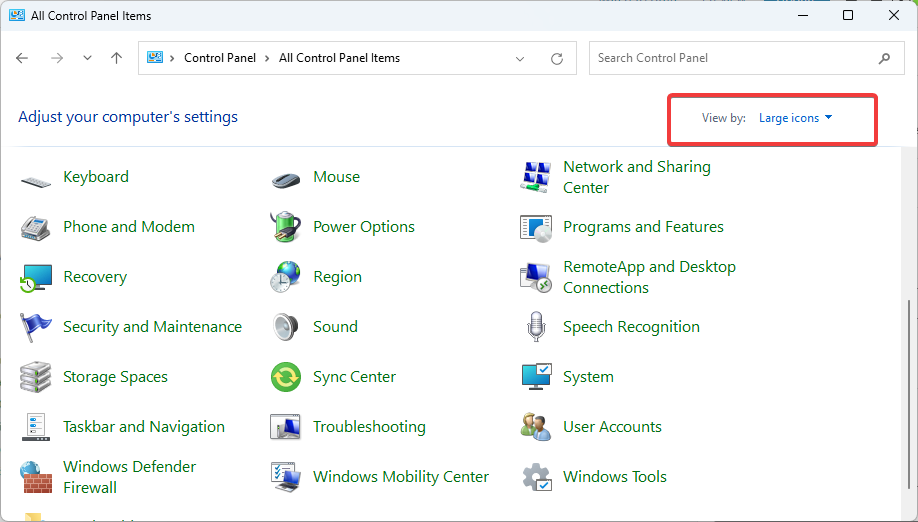
Task: Open the Troubleshooting link
Action: (369, 427)
